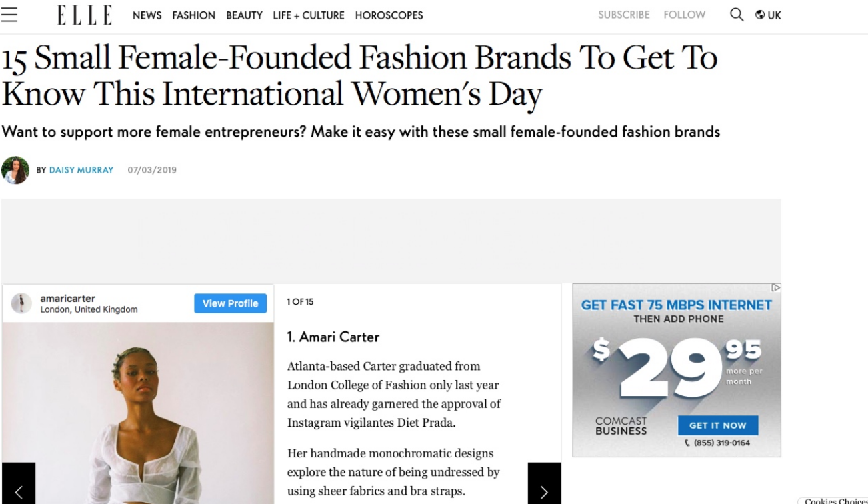868x504 pixels.
Task: Click the AdChoices icon on Comcast ad
Action: tap(776, 288)
